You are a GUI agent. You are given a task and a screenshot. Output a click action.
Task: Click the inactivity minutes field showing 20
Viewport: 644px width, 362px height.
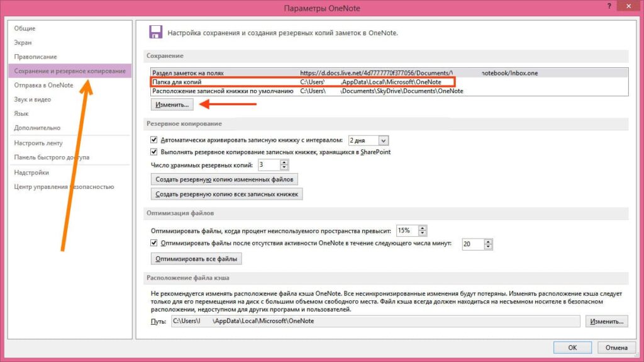(x=473, y=244)
